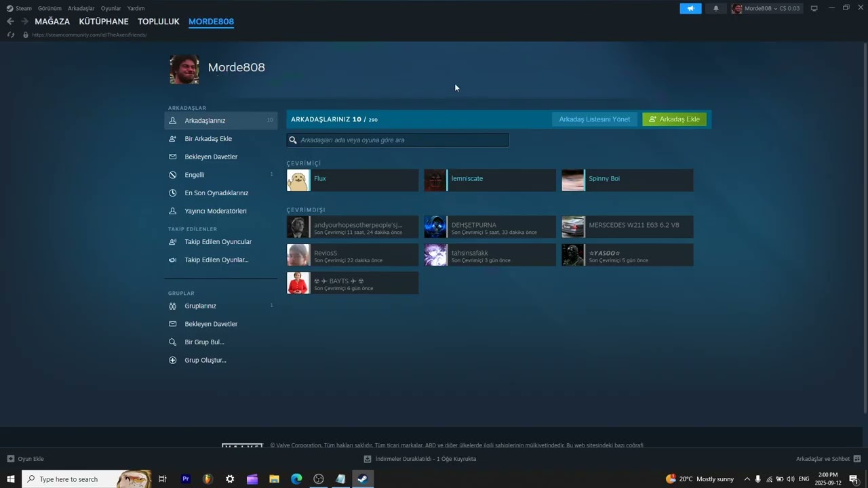Open friend MERSCEDES W211 E63 6.2 V8

(627, 227)
